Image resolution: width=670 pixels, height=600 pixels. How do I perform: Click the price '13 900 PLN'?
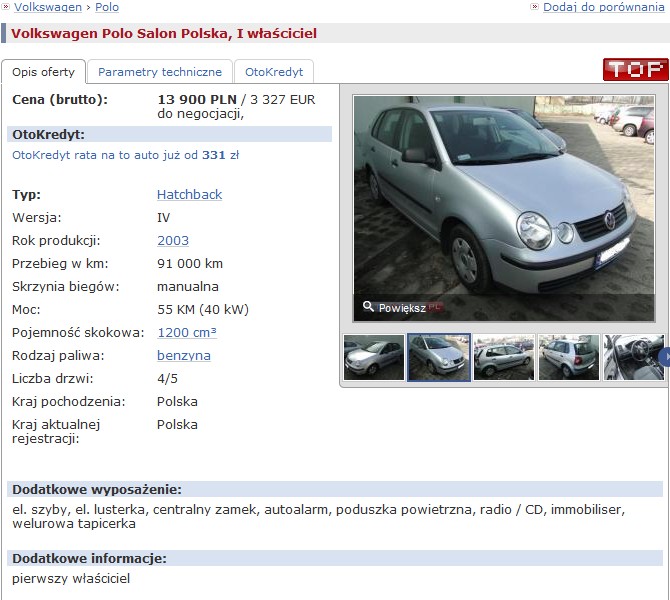(x=197, y=100)
